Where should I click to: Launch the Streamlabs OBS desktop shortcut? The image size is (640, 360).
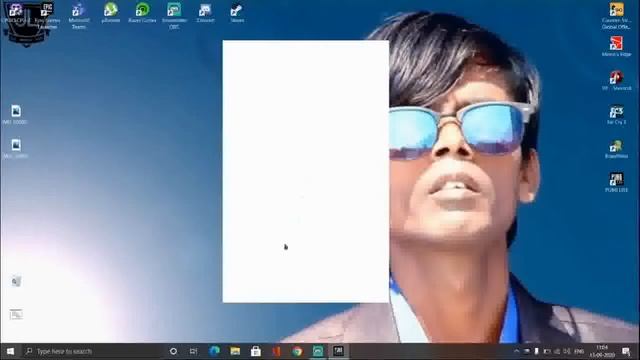pyautogui.click(x=174, y=16)
